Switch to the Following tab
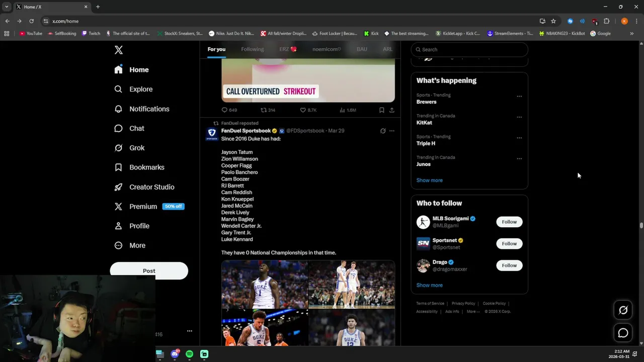Viewport: 644px width, 362px height. tap(253, 49)
